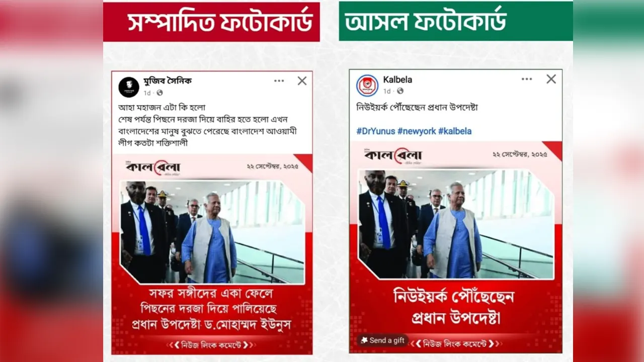Open the #newyork hashtag
This screenshot has width=644, height=362.
point(416,131)
